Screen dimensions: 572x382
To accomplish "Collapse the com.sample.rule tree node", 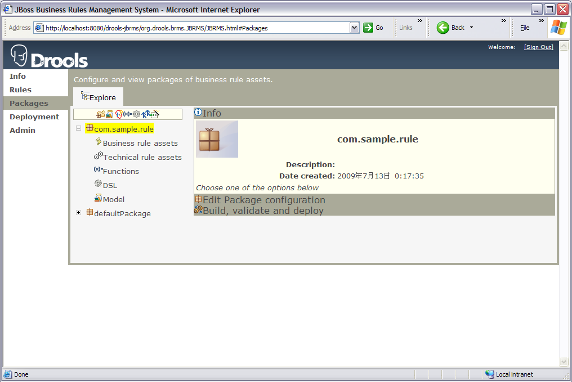I will point(78,128).
